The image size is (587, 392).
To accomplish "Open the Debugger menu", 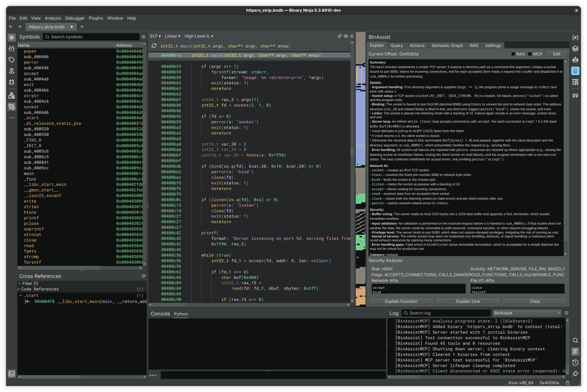I will pyautogui.click(x=75, y=18).
